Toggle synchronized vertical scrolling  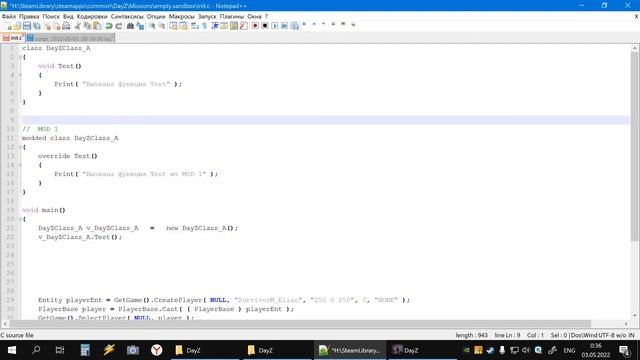[173, 26]
